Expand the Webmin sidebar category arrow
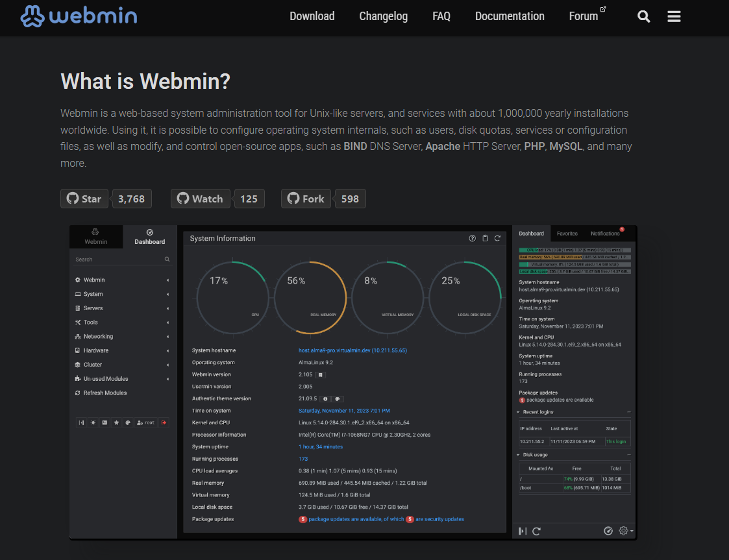729x560 pixels. click(x=168, y=280)
